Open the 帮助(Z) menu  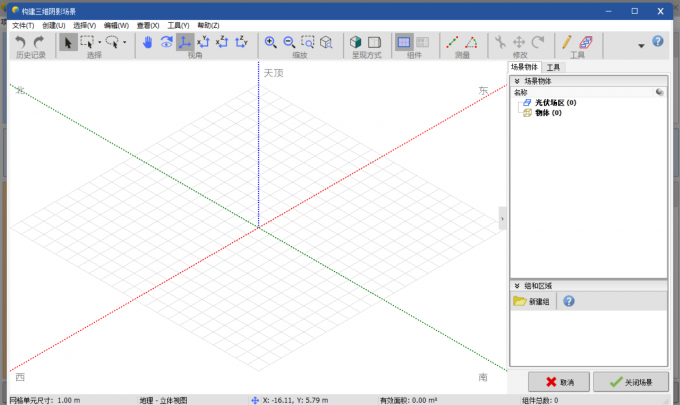(209, 26)
